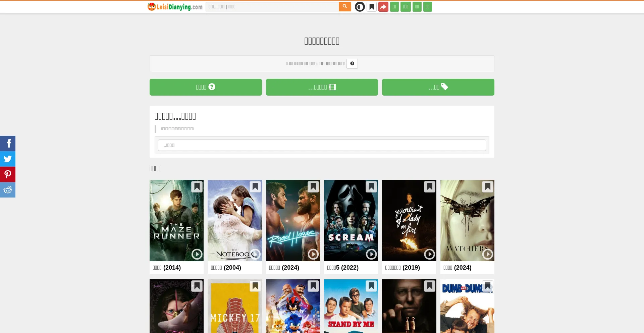Click the green button with question mark icon

[206, 87]
